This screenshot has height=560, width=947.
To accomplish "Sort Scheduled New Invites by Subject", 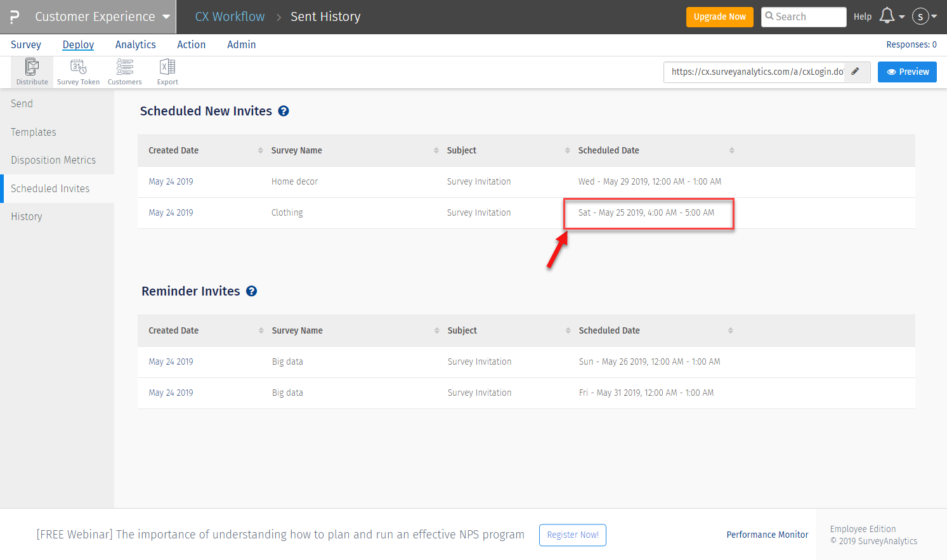I will (x=567, y=150).
